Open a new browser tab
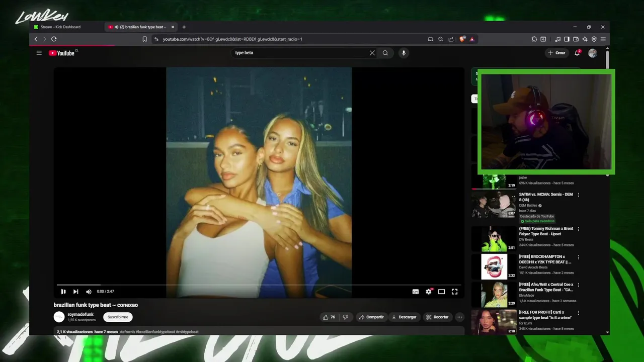Image resolution: width=644 pixels, height=362 pixels. pos(184,27)
